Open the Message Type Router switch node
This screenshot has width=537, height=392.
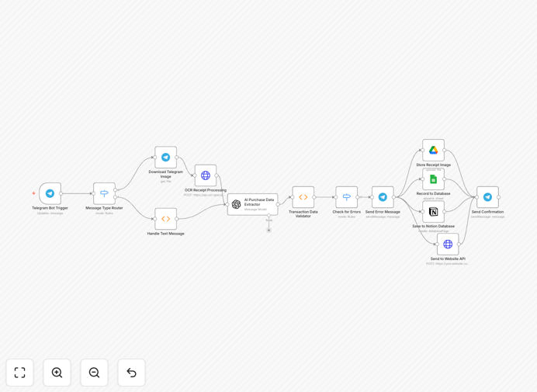point(104,193)
